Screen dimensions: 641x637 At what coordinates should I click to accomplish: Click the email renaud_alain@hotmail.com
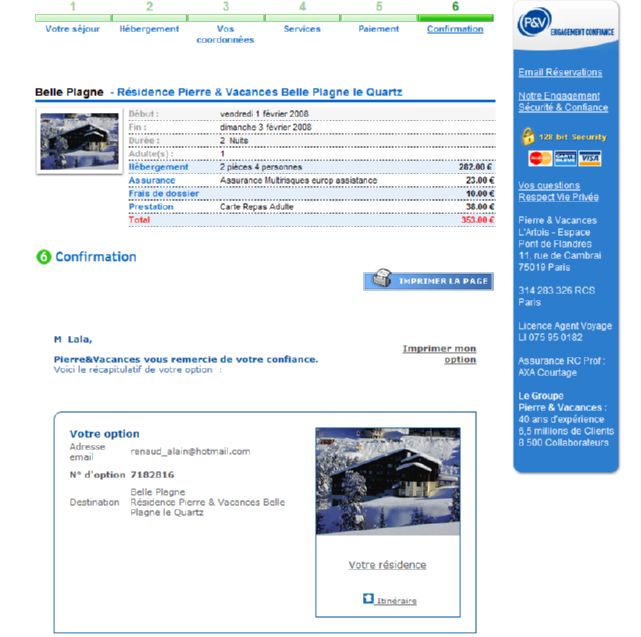(190, 451)
